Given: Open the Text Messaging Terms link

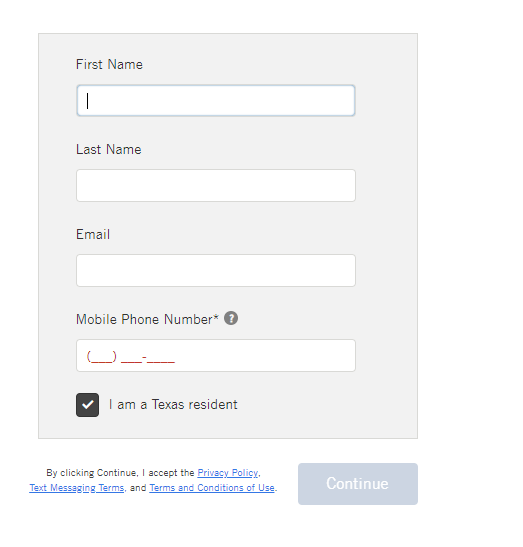Looking at the screenshot, I should click(x=77, y=488).
